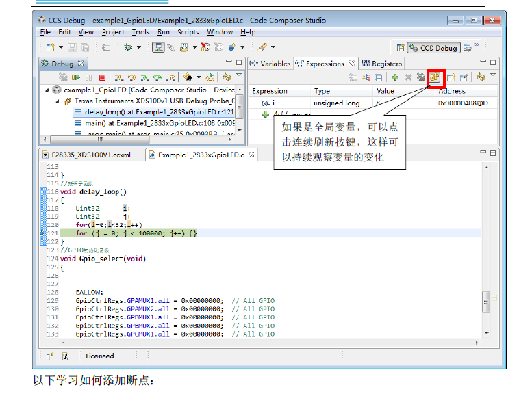532x409 pixels.
Task: Click the CCS Edit perspective icon
Action: (468, 48)
